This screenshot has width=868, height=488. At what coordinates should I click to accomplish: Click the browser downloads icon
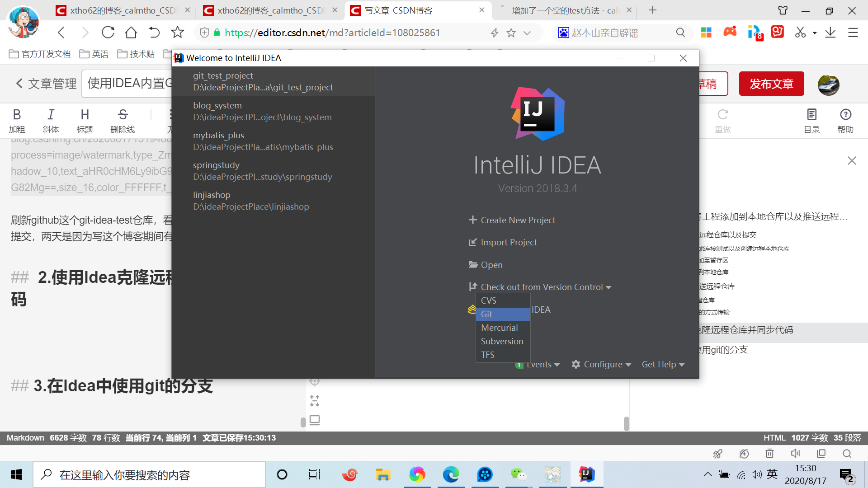tap(830, 33)
